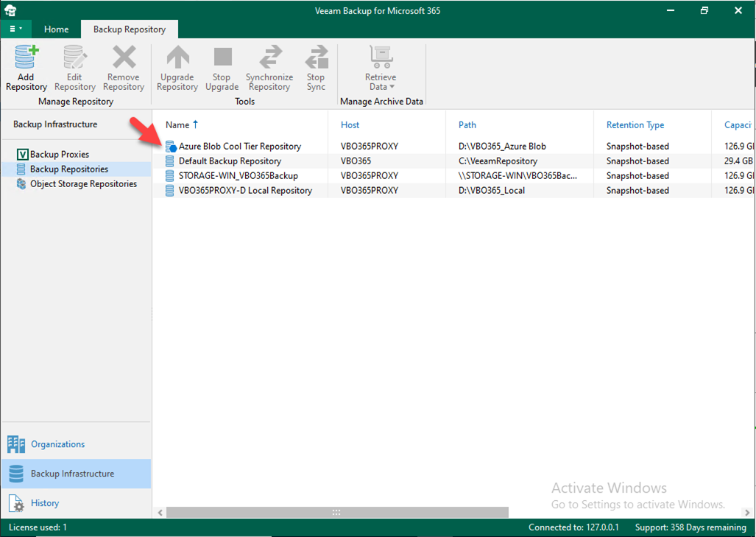Switch to the Home tab

point(57,29)
